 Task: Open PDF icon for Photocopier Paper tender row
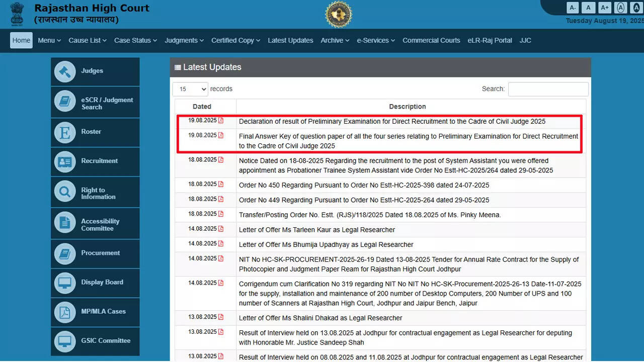click(x=221, y=258)
